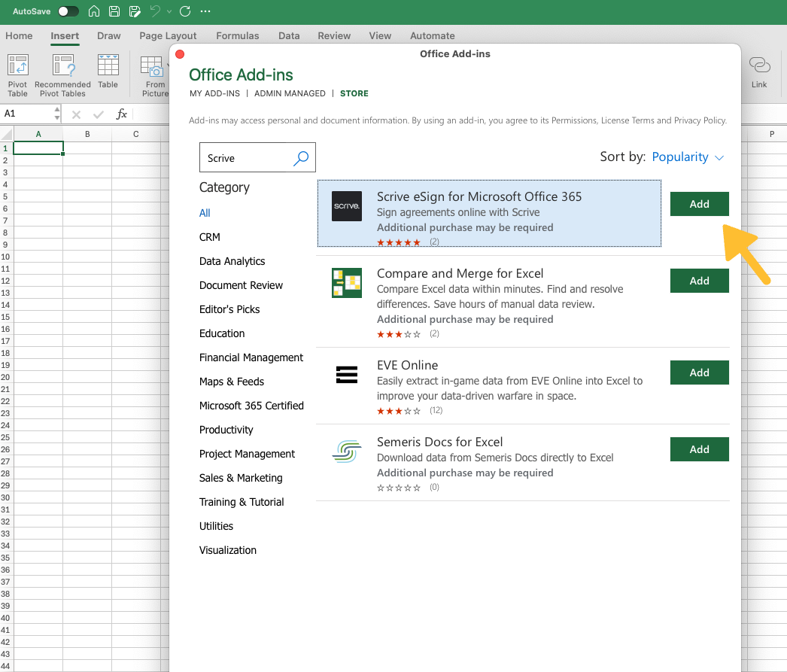The image size is (787, 672).
Task: Select the Compare and Merge for Excel thumbnail
Action: [347, 283]
